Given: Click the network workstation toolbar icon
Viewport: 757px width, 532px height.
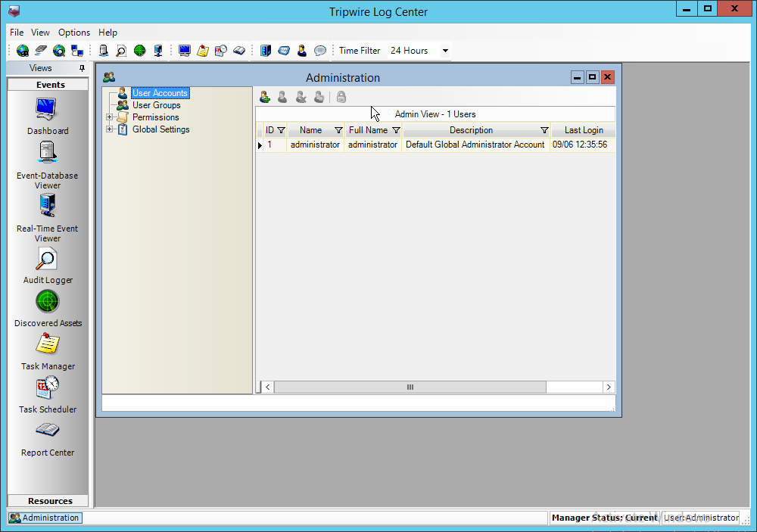Looking at the screenshot, I should pos(158,50).
